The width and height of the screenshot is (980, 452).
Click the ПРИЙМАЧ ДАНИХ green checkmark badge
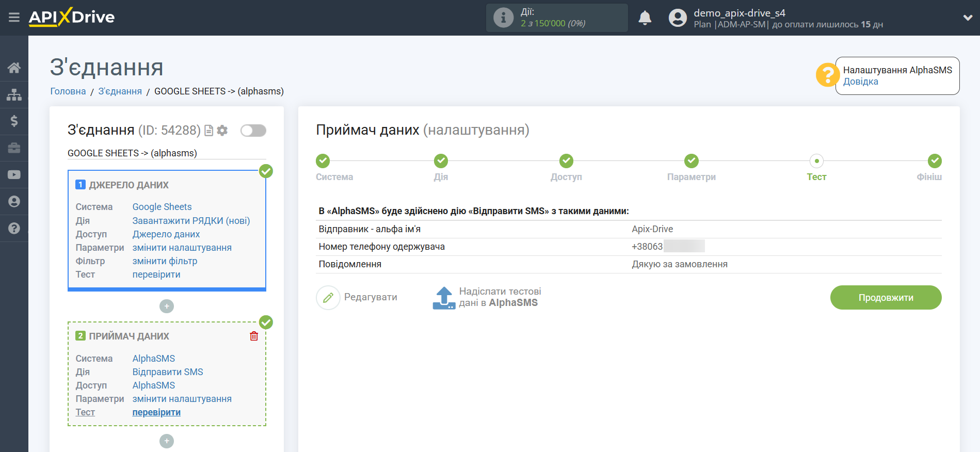point(266,322)
